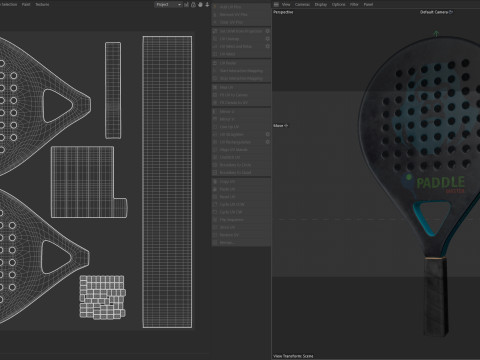The width and height of the screenshot is (480, 360).
Task: Click first icon right of Project dropdown
Action: point(186,5)
